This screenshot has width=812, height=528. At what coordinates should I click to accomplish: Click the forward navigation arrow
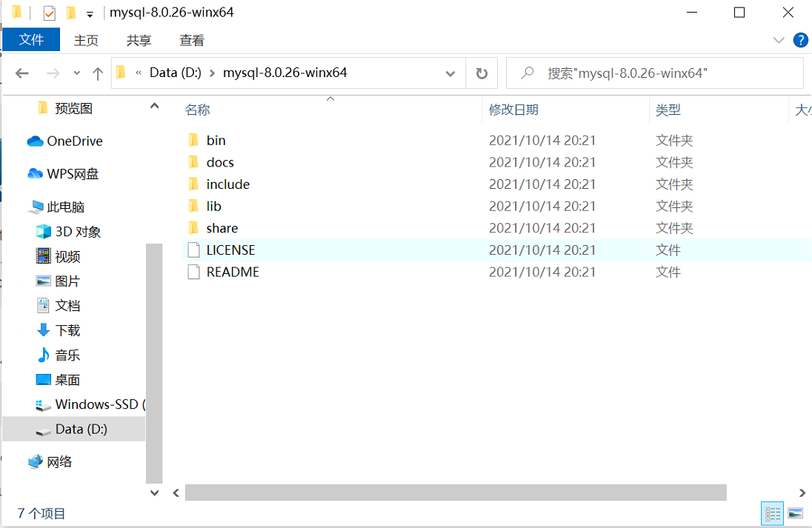point(53,73)
